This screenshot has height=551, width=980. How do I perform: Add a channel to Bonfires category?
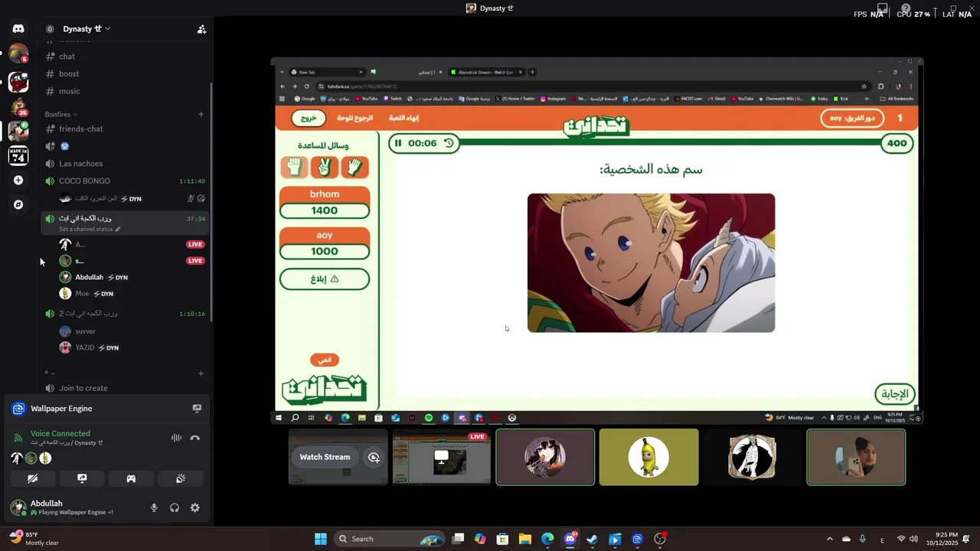(201, 114)
